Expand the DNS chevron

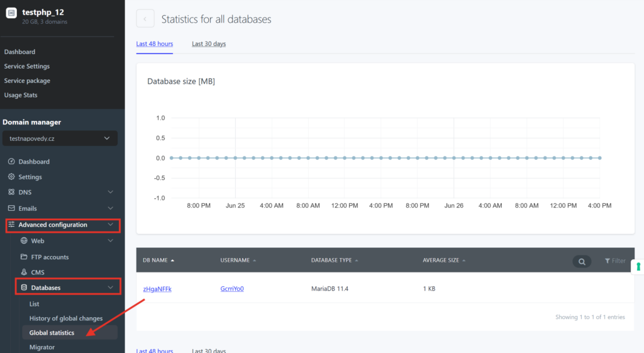pyautogui.click(x=111, y=192)
